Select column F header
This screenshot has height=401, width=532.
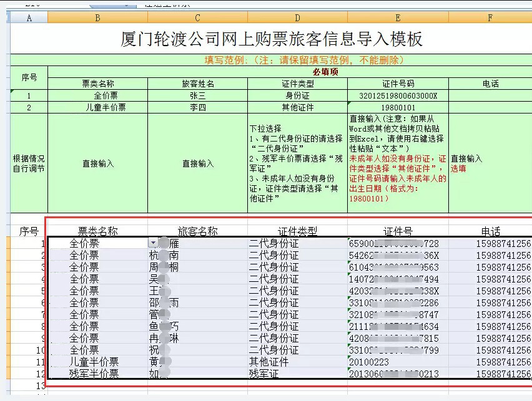(x=490, y=17)
